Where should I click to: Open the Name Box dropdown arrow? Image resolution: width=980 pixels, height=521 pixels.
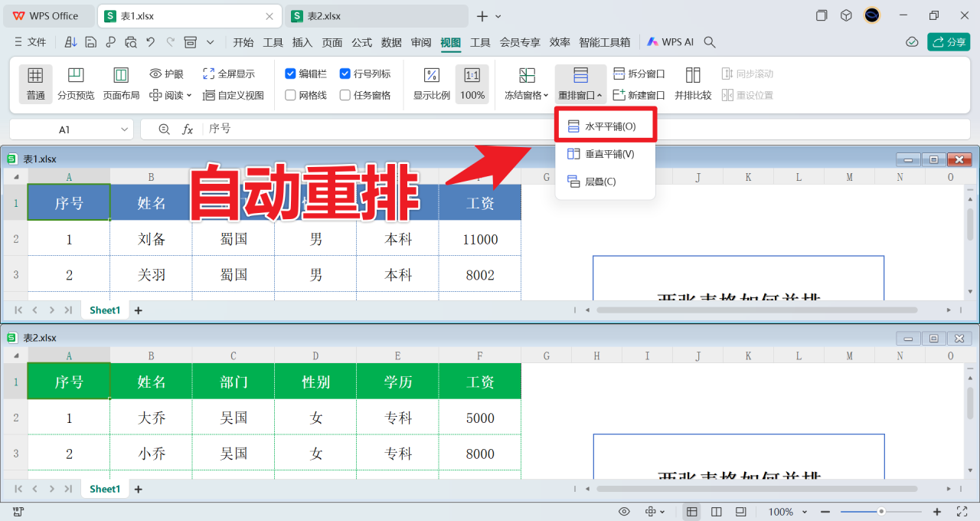click(x=122, y=129)
